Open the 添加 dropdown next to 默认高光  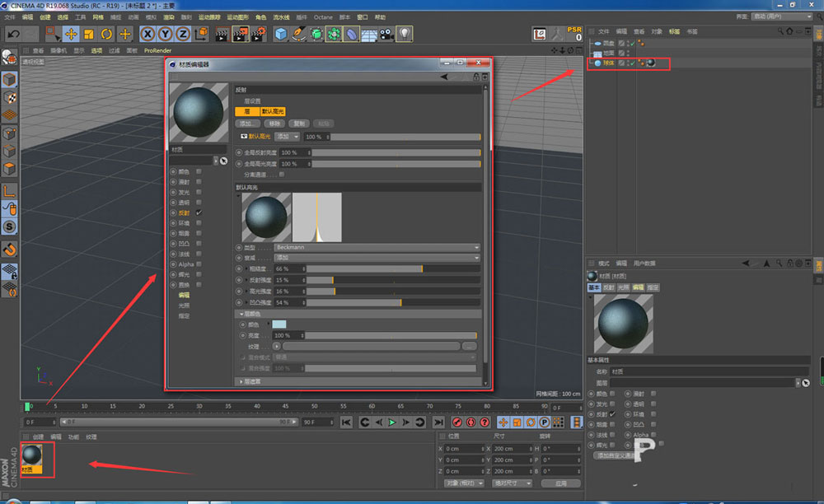point(287,137)
